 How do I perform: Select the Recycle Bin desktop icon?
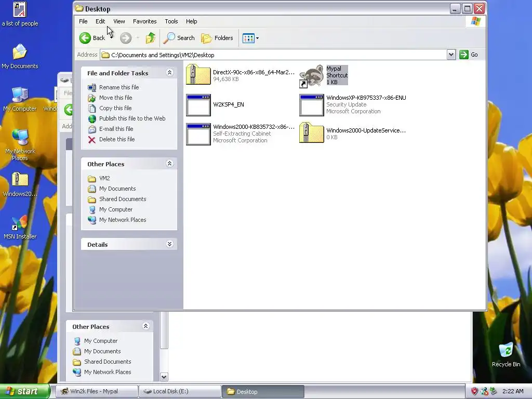point(506,355)
